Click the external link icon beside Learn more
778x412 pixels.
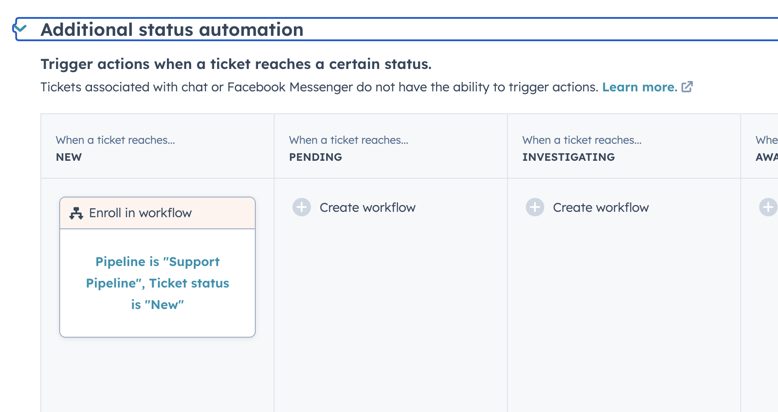point(687,87)
